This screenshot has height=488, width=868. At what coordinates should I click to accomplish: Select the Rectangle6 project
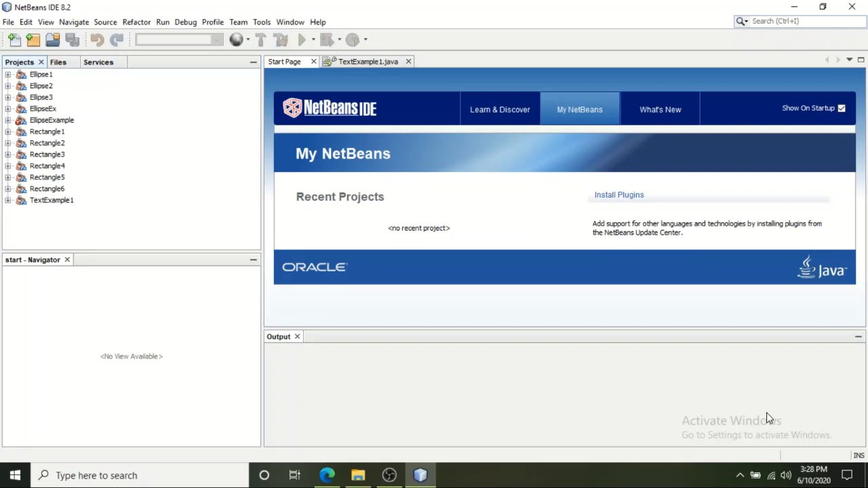[x=47, y=188]
